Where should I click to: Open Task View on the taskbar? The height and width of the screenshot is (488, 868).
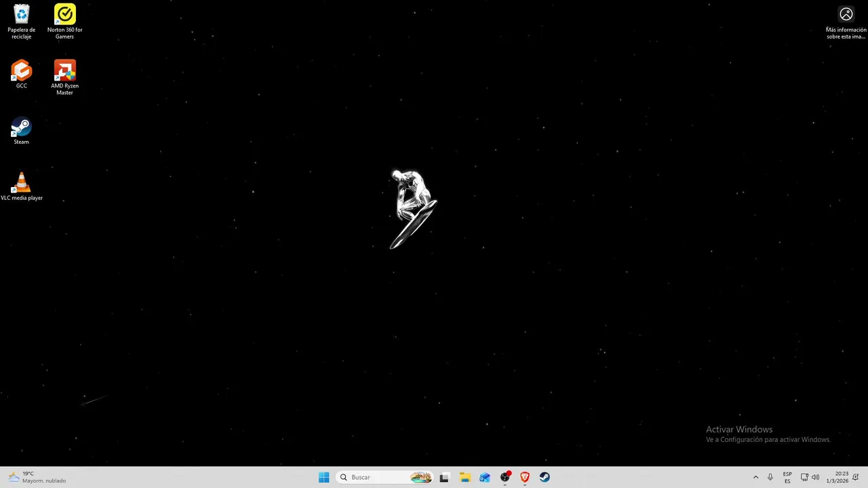[444, 477]
